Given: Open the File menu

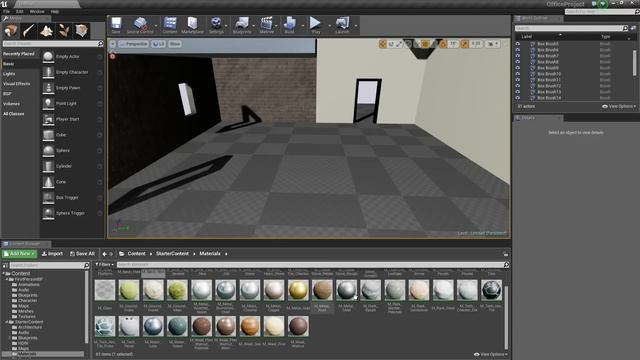Looking at the screenshot, I should (7, 11).
